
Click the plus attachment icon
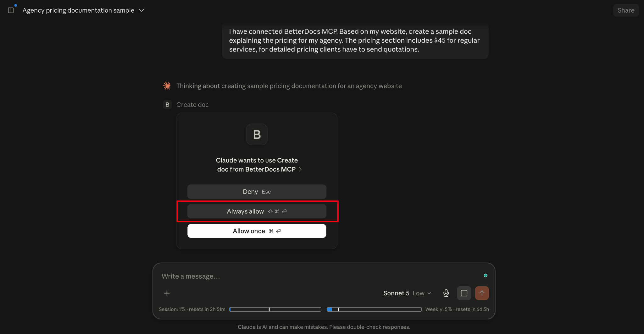tap(167, 293)
